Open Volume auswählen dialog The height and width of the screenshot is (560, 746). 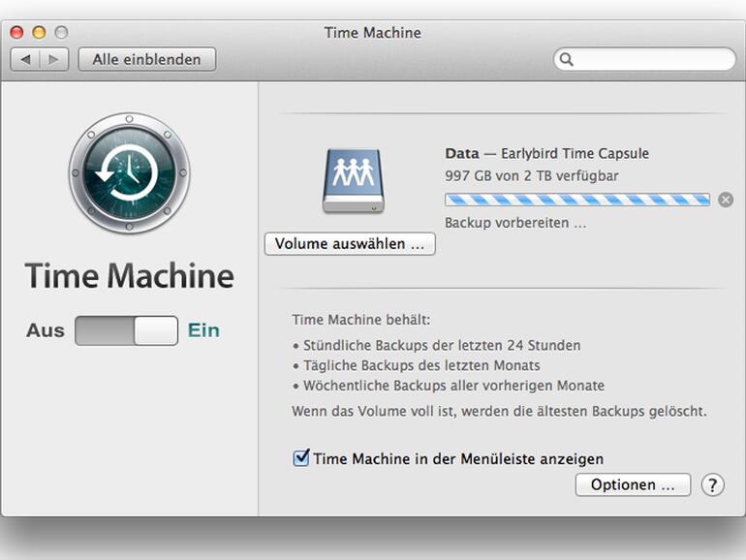point(350,243)
